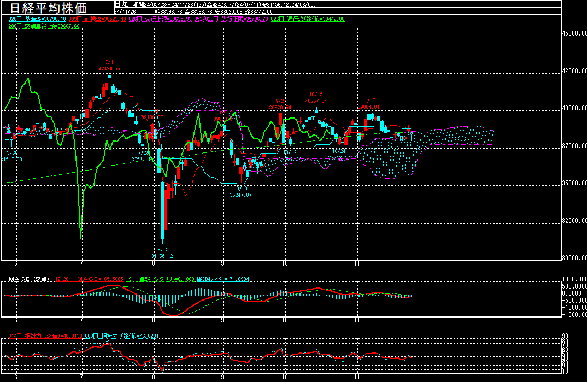Click the 1000.000 MACD axis label
This screenshot has width=588, height=382.
coord(575,279)
